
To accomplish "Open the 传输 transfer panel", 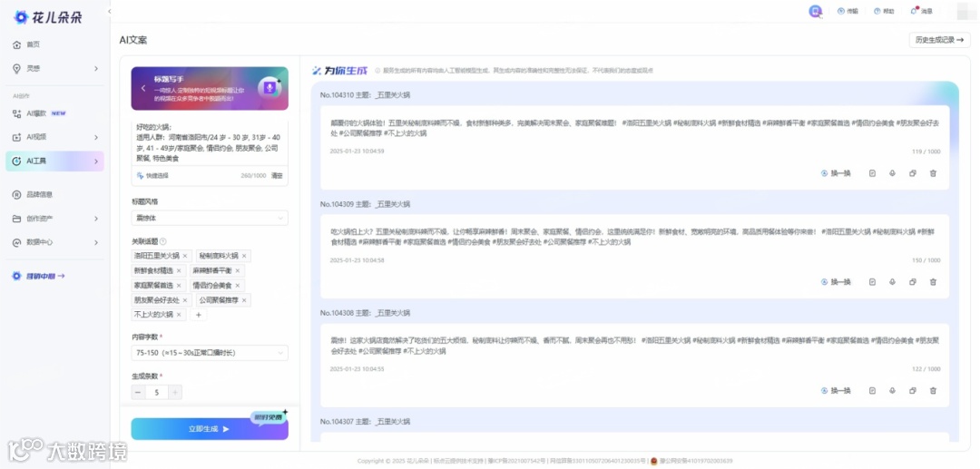I will pyautogui.click(x=848, y=11).
